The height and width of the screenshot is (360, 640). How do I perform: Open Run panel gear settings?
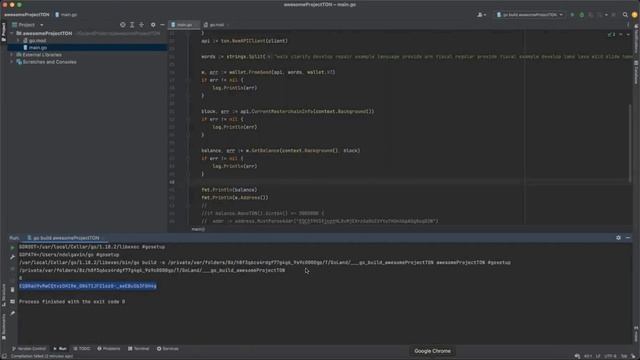point(618,238)
